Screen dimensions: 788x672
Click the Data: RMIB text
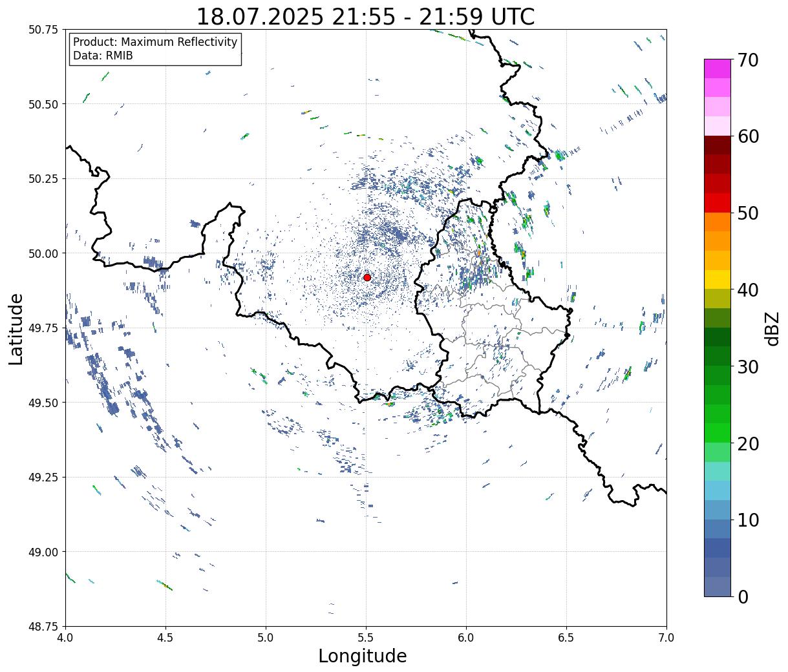click(x=103, y=56)
